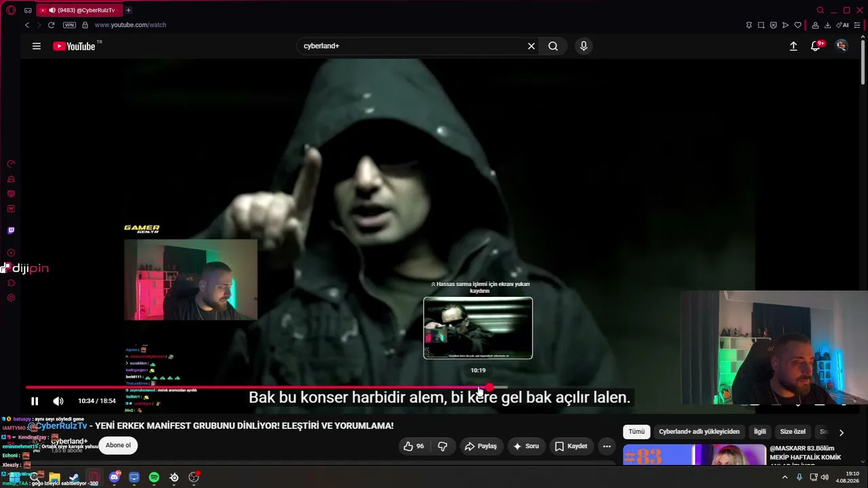Open the YouTube guide hamburger menu
This screenshot has height=488, width=868.
37,46
